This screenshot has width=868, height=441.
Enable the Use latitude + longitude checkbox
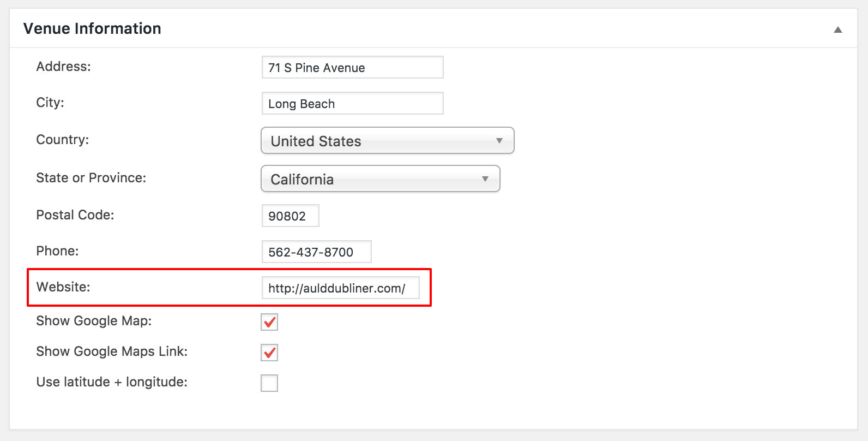click(269, 383)
